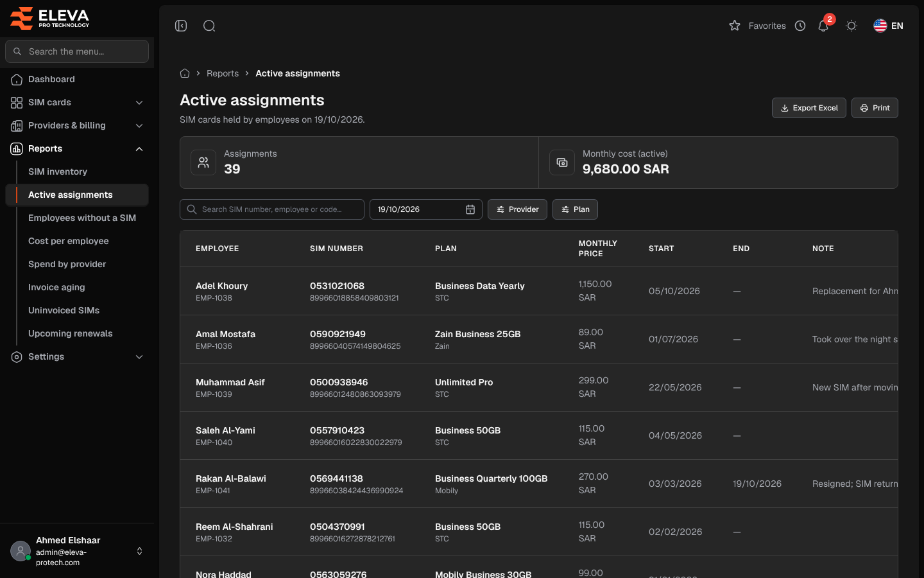Click the Assignments people icon card

coord(203,162)
